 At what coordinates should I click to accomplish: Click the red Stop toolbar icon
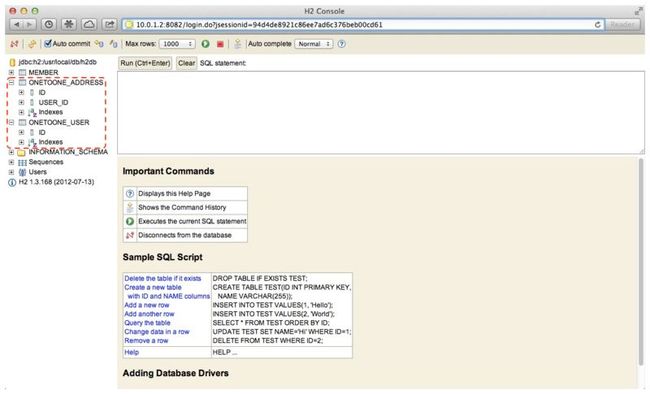pos(220,44)
